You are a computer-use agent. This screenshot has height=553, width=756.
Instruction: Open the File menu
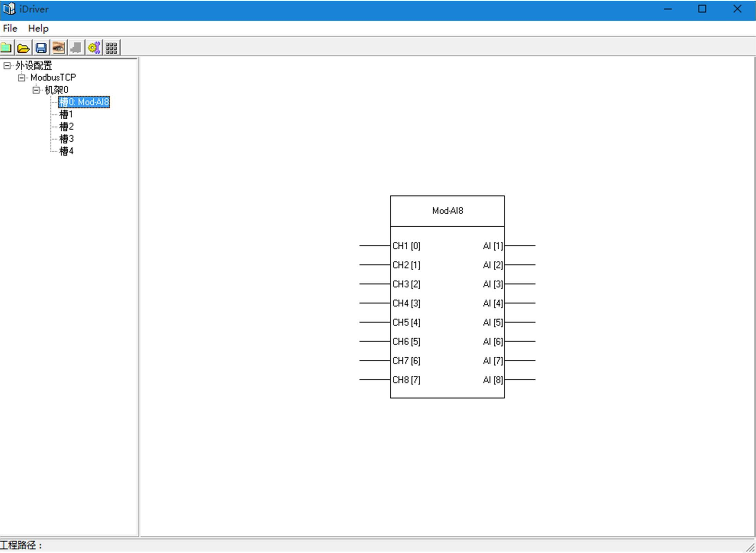click(10, 28)
